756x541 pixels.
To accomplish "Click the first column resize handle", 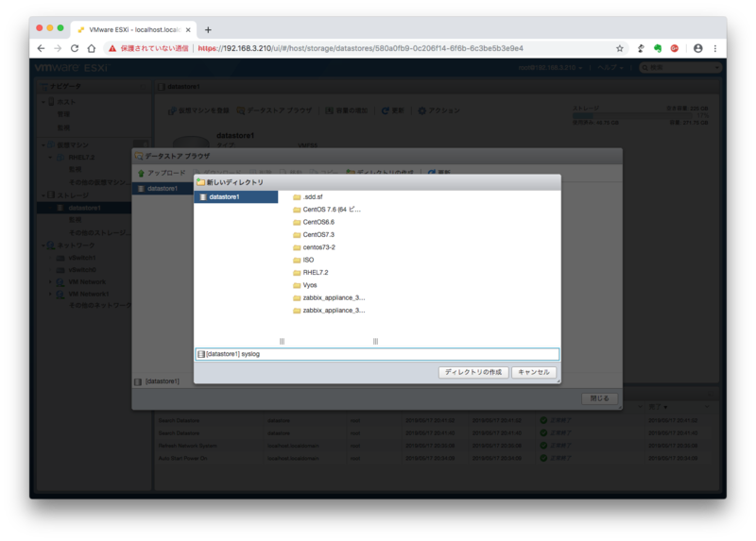I will pos(282,341).
